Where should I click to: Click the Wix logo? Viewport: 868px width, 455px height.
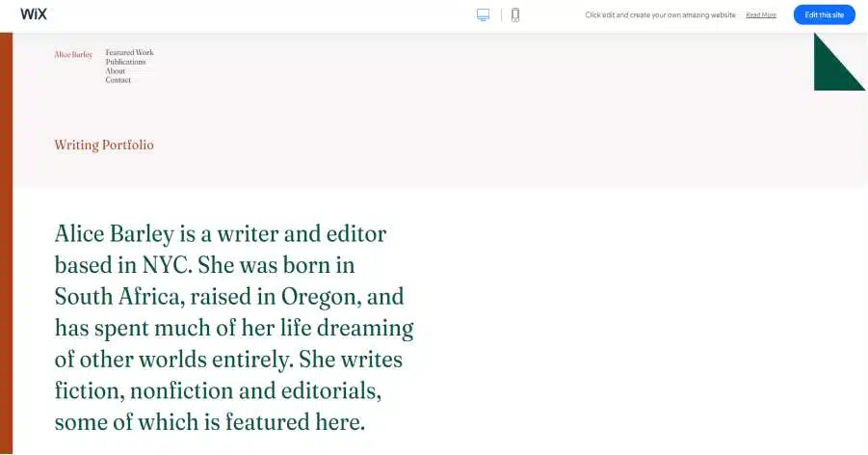click(x=34, y=14)
